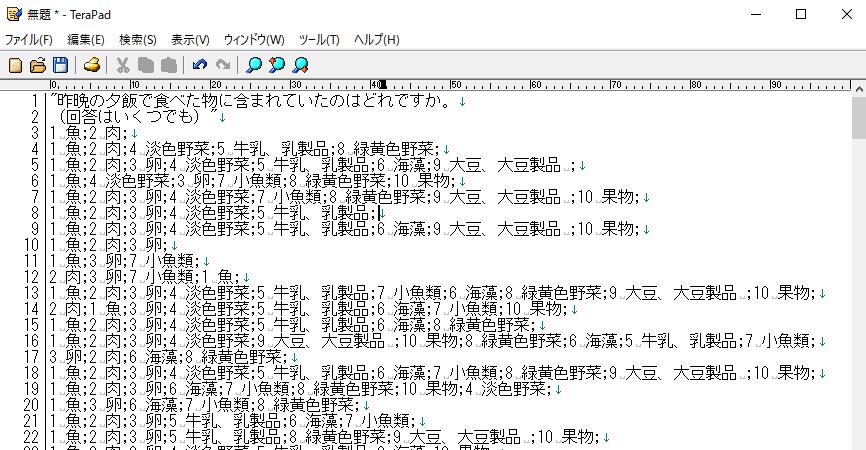This screenshot has width=866, height=450.
Task: Find next match with the third magnifier icon
Action: [300, 66]
